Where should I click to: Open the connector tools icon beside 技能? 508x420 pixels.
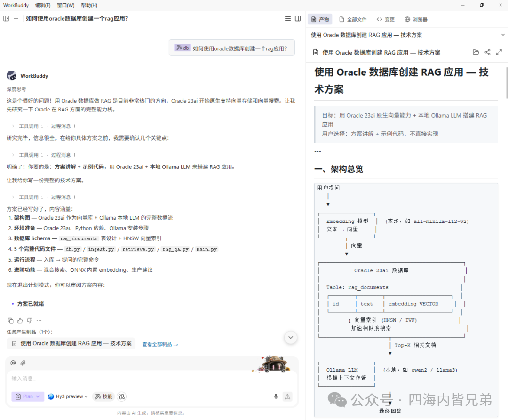(x=121, y=396)
